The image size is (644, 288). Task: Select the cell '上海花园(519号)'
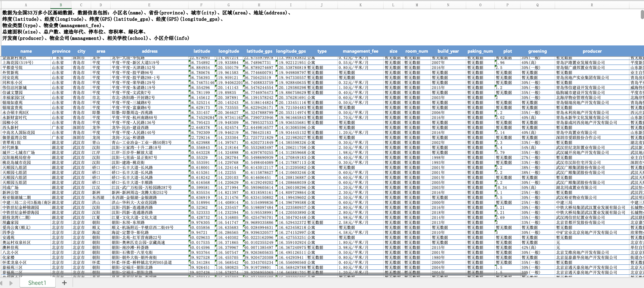tap(18, 63)
